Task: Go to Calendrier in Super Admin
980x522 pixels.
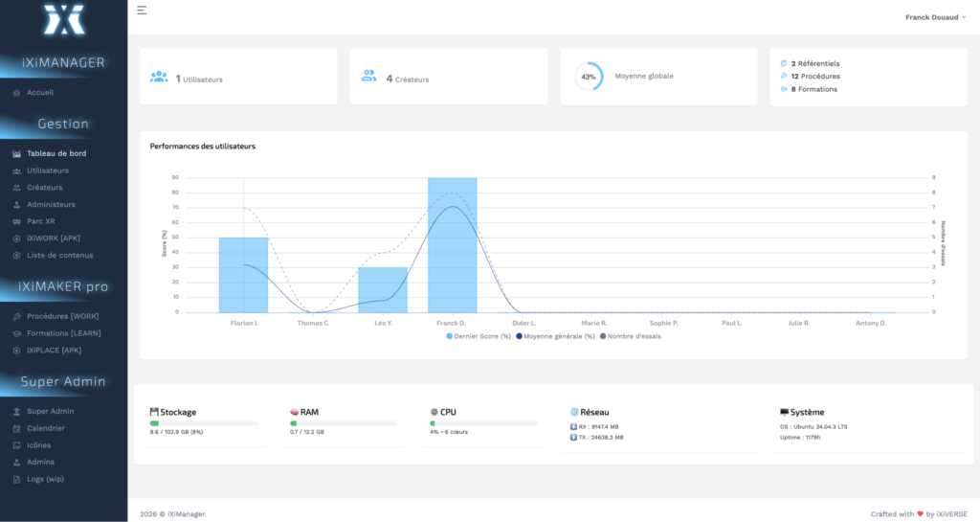Action: [x=46, y=428]
